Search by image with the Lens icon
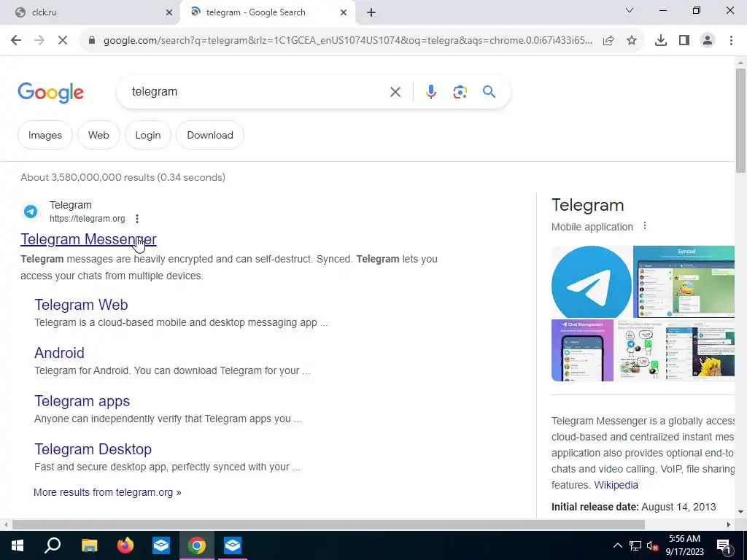The image size is (747, 560). (x=460, y=92)
